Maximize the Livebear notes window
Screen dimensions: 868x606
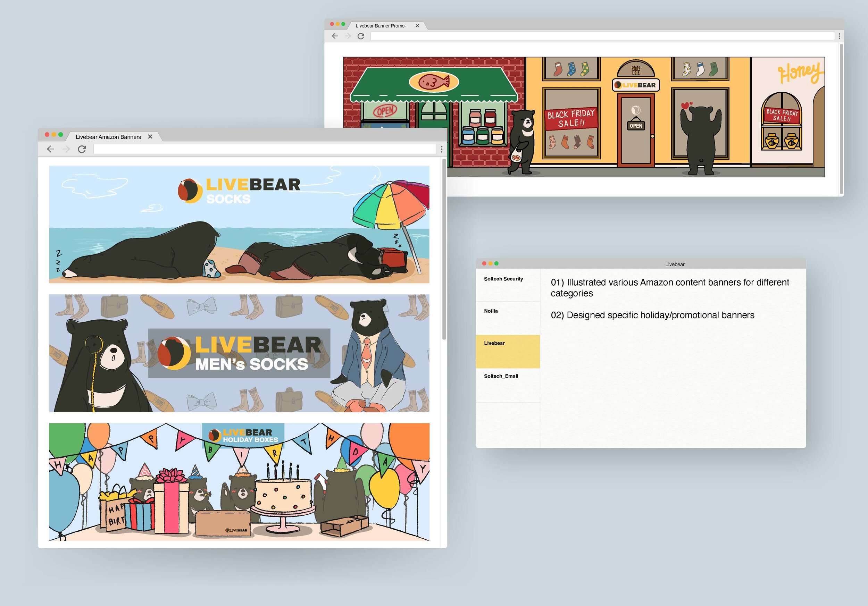[496, 263]
